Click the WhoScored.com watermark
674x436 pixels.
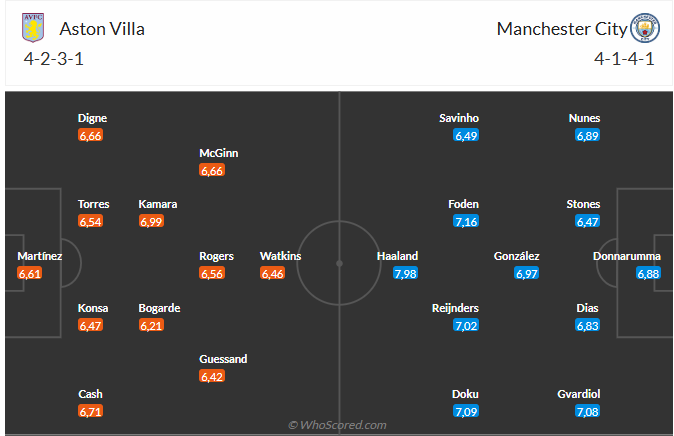[337, 425]
